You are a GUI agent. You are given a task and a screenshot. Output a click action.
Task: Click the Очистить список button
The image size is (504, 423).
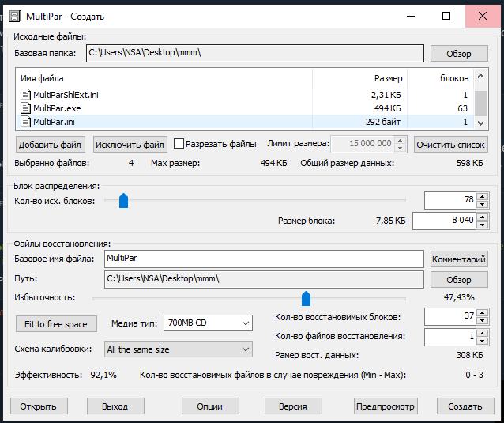[x=450, y=145]
